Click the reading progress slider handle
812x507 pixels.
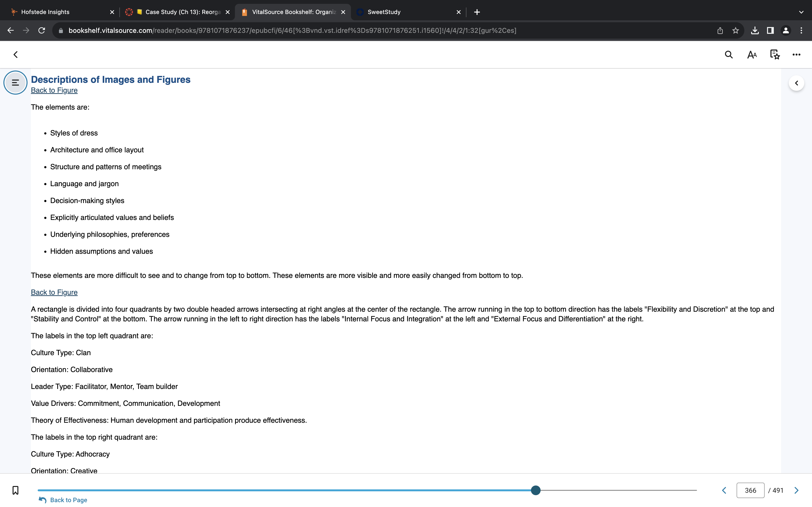pyautogui.click(x=536, y=490)
